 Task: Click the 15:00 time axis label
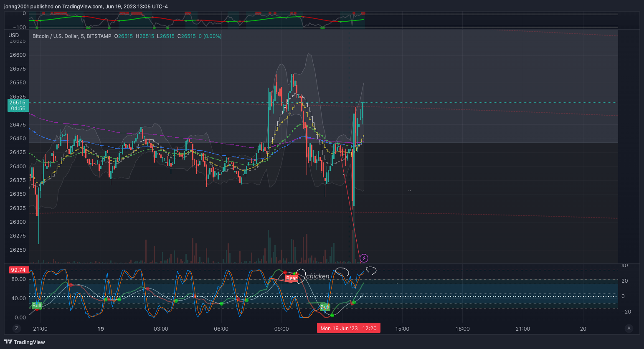coord(402,329)
